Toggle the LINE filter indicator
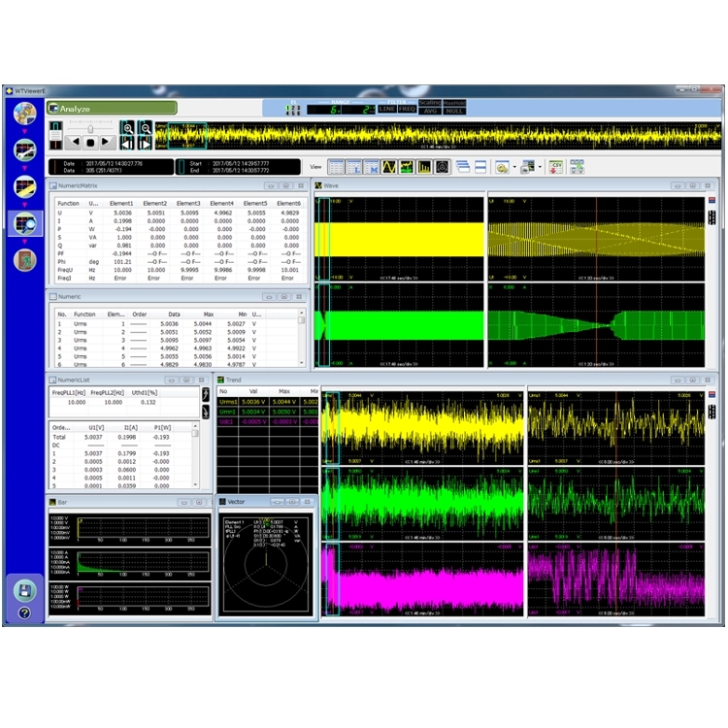The height and width of the screenshot is (728, 728). [x=386, y=109]
